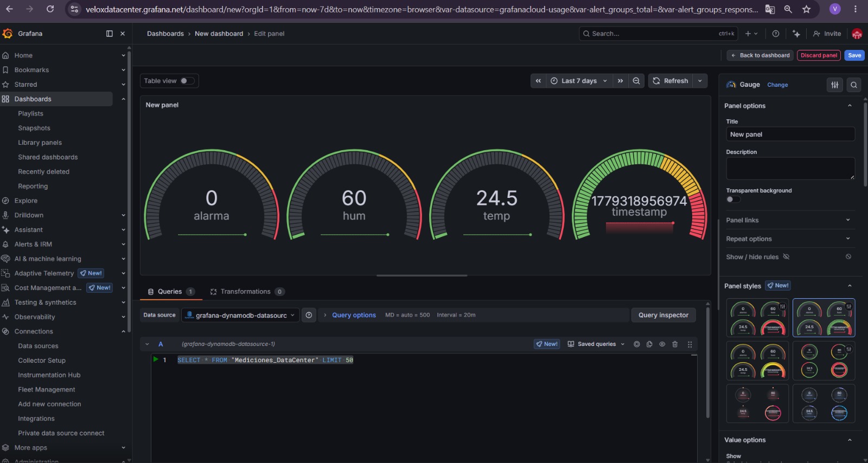Open query A assistant circle icon

637,344
